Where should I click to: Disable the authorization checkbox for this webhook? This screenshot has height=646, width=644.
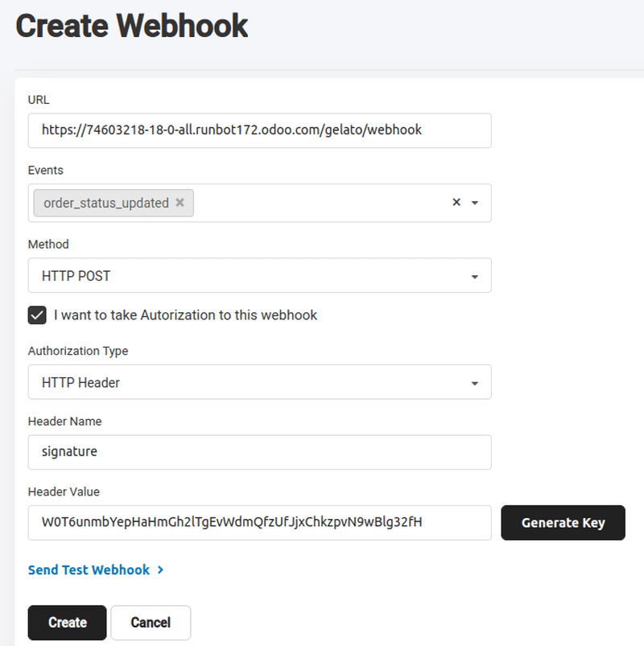(x=36, y=315)
